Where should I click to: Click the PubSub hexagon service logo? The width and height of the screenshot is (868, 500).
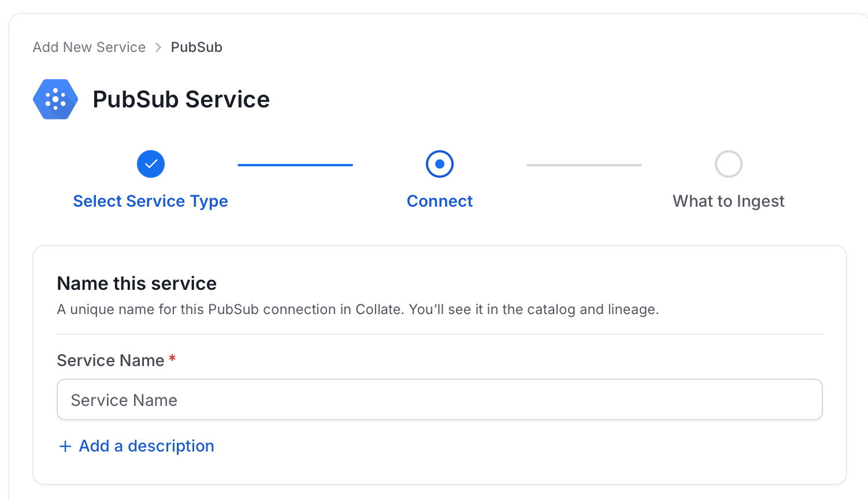pos(55,99)
